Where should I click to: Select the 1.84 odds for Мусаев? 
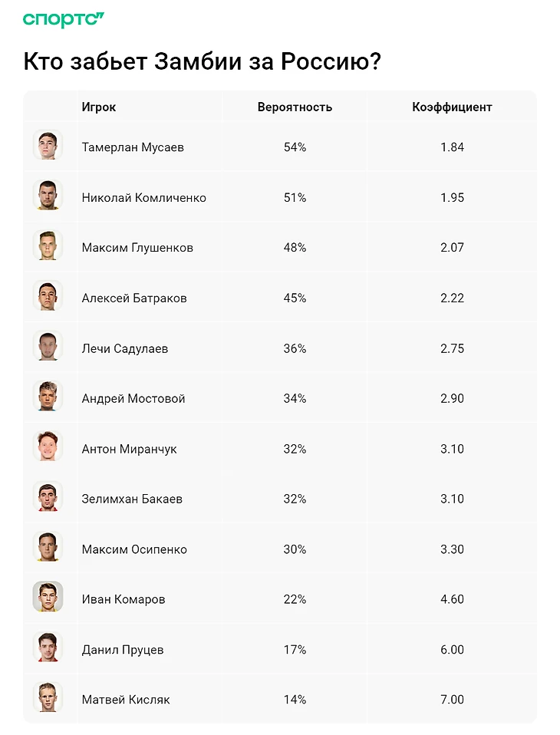tap(452, 147)
